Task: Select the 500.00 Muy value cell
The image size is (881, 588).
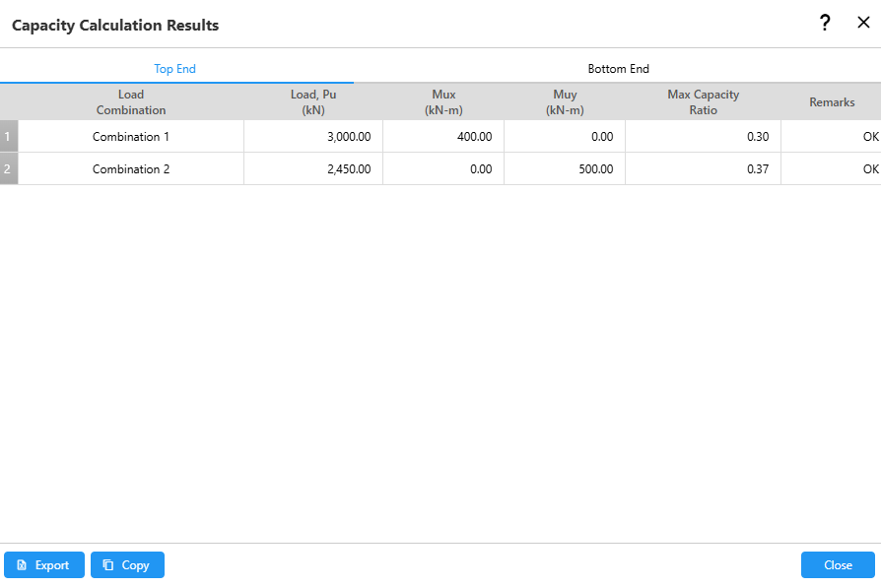Action: click(565, 169)
